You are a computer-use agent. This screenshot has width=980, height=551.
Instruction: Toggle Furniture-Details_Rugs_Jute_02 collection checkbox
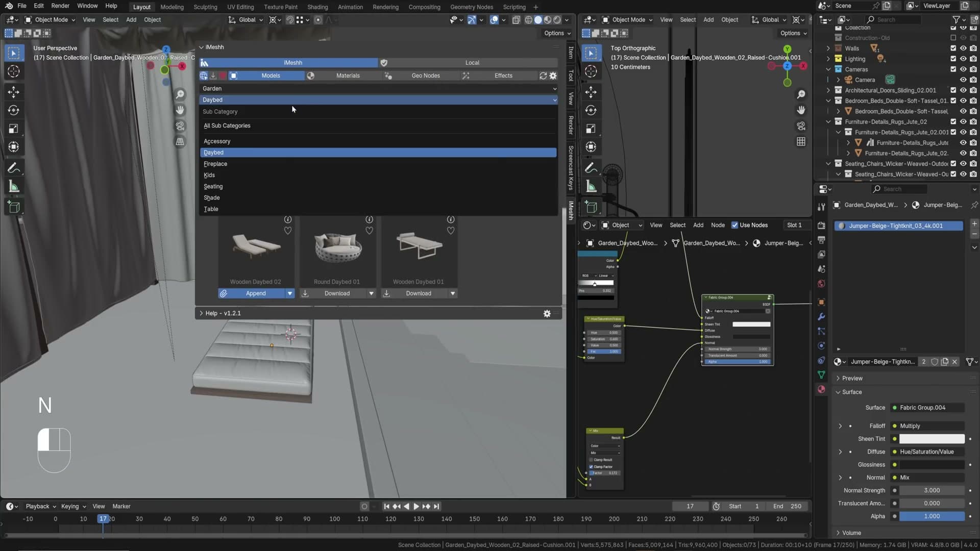click(x=953, y=122)
